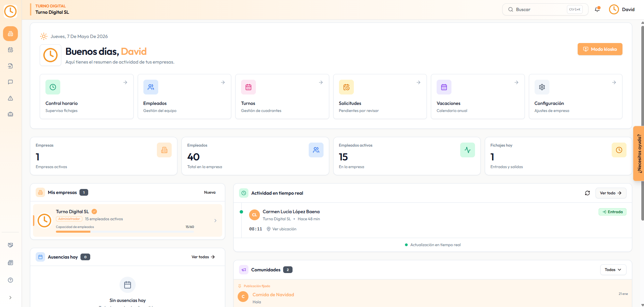Open the Comida de Navidad post
Screen dimensions: 644x307
pyautogui.click(x=273, y=295)
